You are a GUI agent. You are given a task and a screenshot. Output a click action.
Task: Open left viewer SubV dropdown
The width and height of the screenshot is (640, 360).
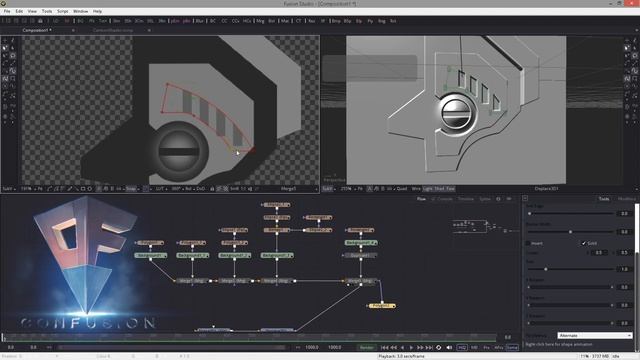9,189
